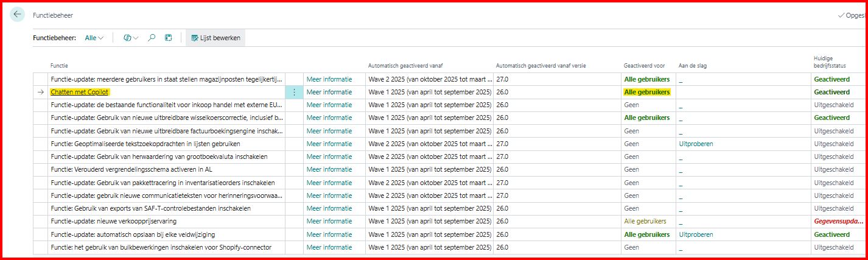Select Alle gebruikers cell for Chatten met Copilot
Screen dimensions: 868x260
[x=646, y=92]
